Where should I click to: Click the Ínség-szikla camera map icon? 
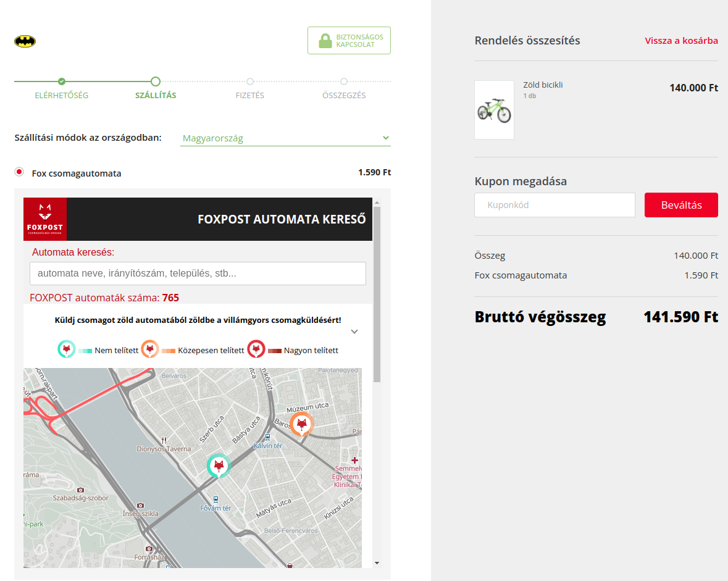(140, 505)
